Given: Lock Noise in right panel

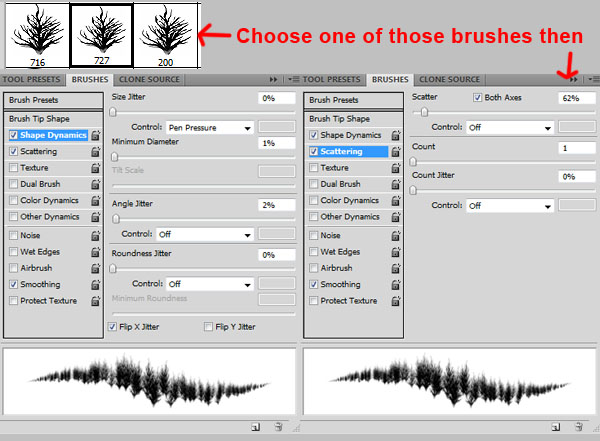Looking at the screenshot, I should click(396, 235).
